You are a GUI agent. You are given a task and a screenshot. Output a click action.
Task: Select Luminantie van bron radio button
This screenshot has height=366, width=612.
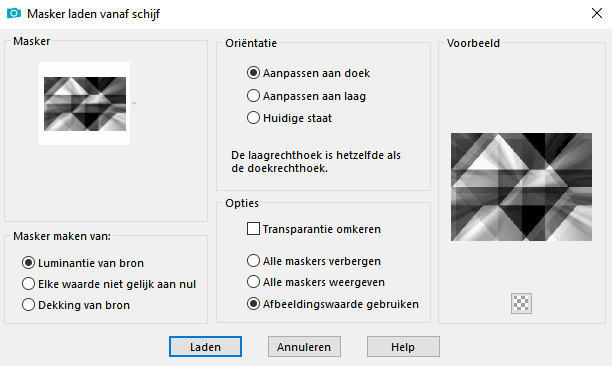point(83,263)
